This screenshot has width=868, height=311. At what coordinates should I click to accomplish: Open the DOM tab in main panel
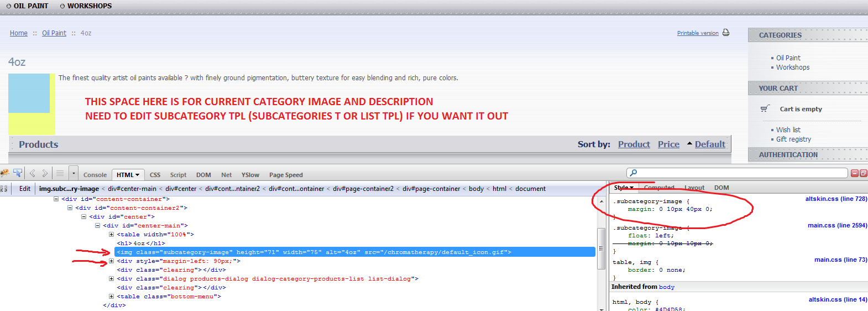203,175
